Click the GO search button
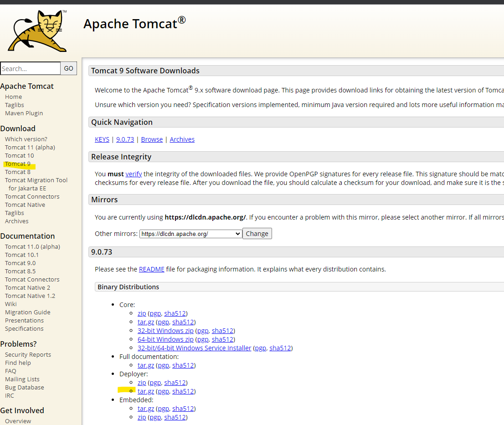Image resolution: width=504 pixels, height=425 pixels. (68, 68)
